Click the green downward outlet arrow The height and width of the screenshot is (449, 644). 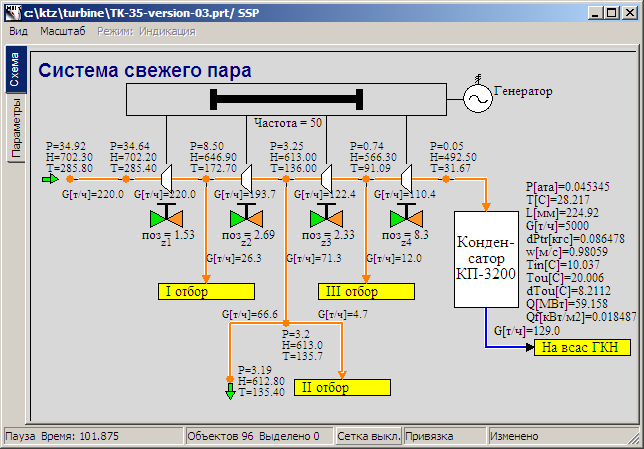tap(230, 390)
